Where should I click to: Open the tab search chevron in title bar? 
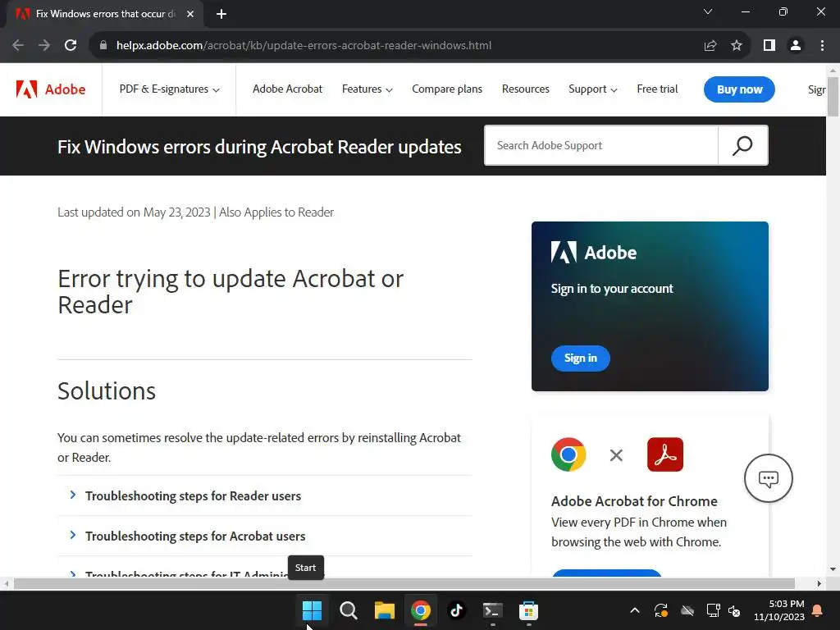(708, 11)
